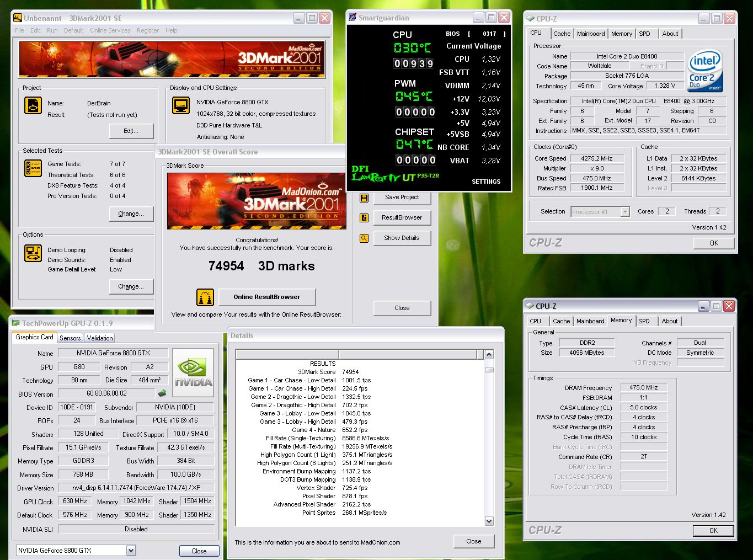
Task: Open the File menu in 3DMark2001
Action: pyautogui.click(x=19, y=30)
